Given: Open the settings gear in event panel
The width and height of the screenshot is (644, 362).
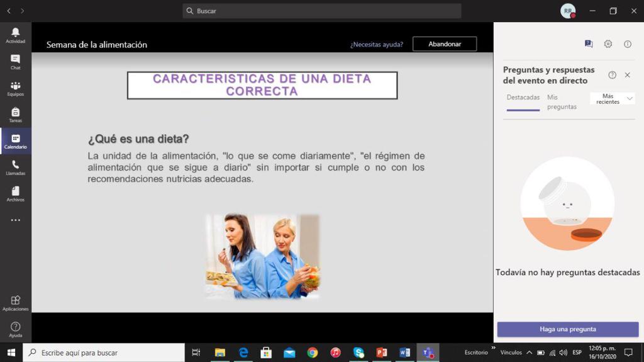Looking at the screenshot, I should 608,44.
